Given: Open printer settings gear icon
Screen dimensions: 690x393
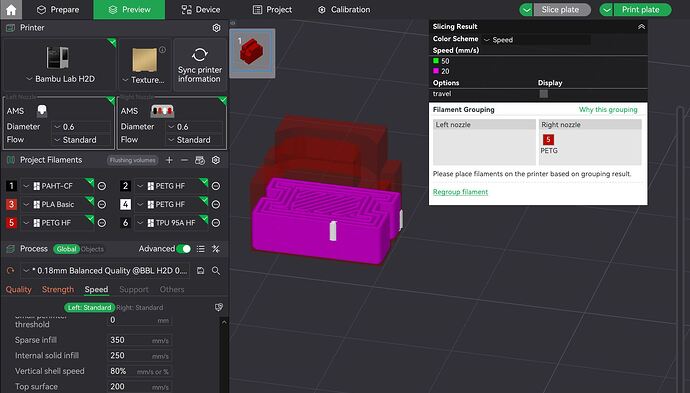Looking at the screenshot, I should pos(216,28).
